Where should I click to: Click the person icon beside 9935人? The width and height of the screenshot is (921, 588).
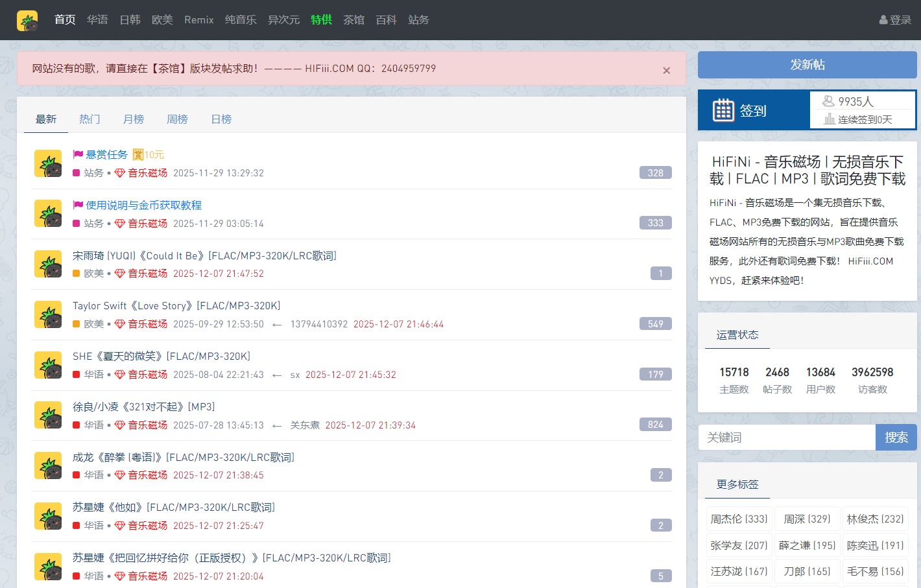[x=828, y=100]
